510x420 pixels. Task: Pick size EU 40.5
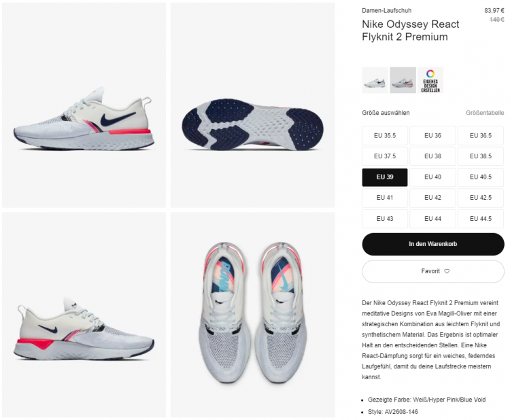[x=481, y=177]
